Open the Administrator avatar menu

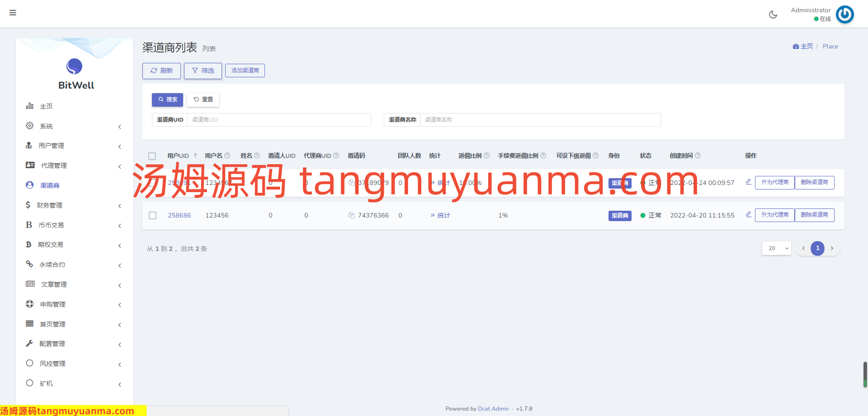844,14
